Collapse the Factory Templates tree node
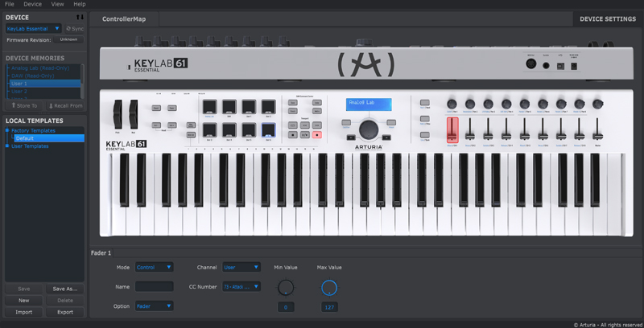Image resolution: width=644 pixels, height=328 pixels. coord(7,130)
